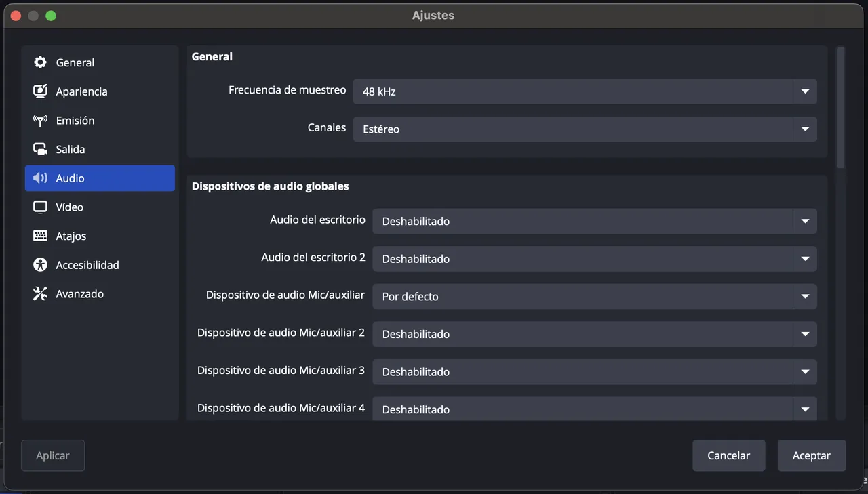Click the Cancelar button
The height and width of the screenshot is (494, 868).
coord(729,455)
